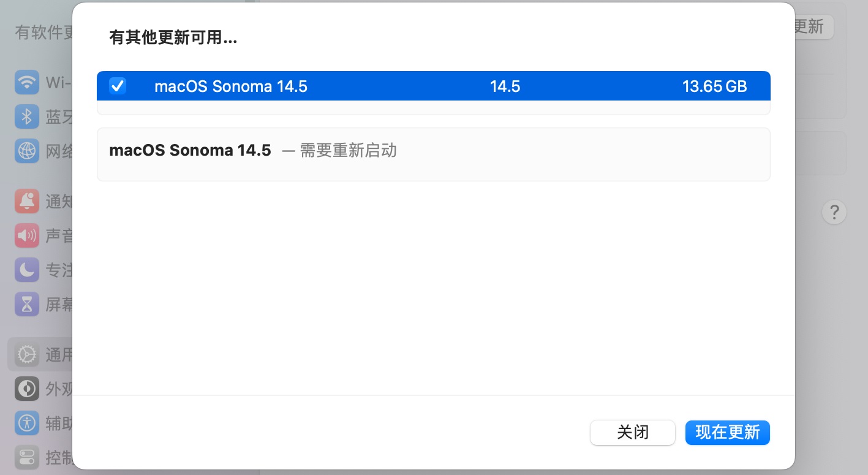
Task: Click the Sound speaker icon
Action: (27, 235)
